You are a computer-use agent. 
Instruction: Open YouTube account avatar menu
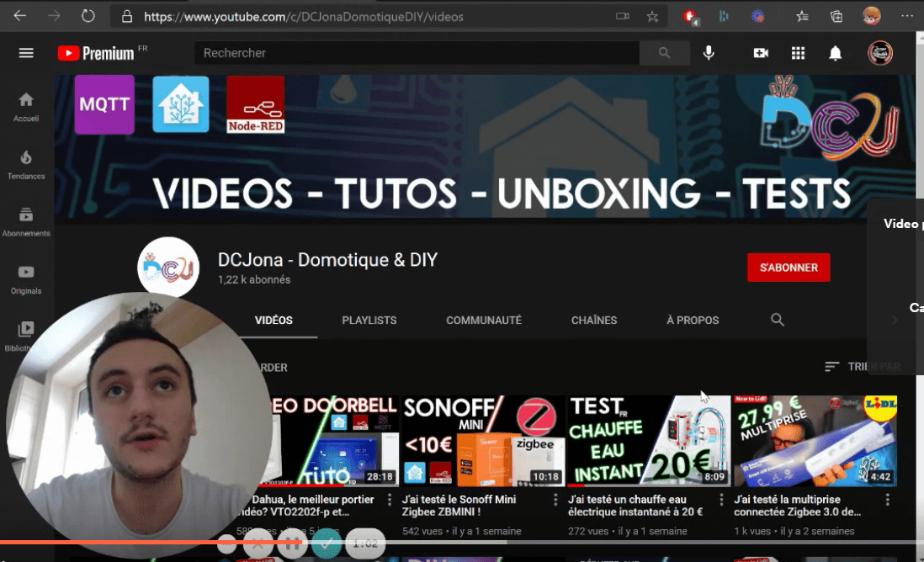[879, 53]
